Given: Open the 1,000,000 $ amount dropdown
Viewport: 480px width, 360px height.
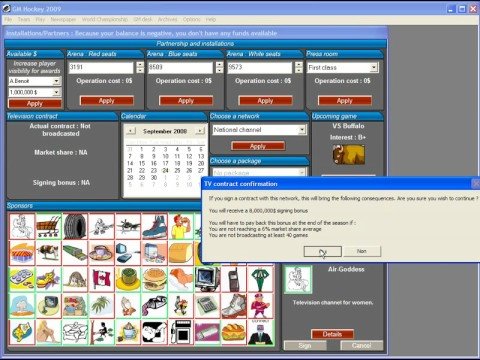Looking at the screenshot, I should pos(57,92).
